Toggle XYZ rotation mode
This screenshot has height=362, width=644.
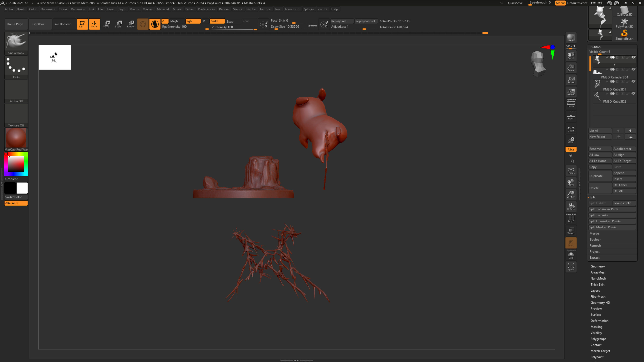point(571,149)
